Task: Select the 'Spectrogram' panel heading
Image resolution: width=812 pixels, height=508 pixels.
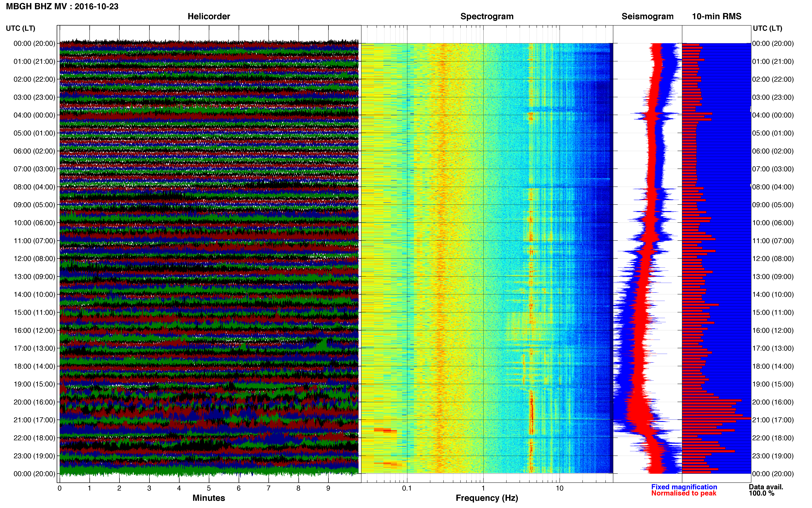Action: [487, 16]
